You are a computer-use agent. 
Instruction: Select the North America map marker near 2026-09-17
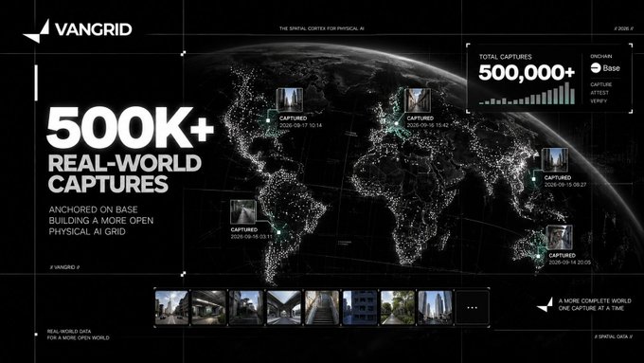point(268,120)
